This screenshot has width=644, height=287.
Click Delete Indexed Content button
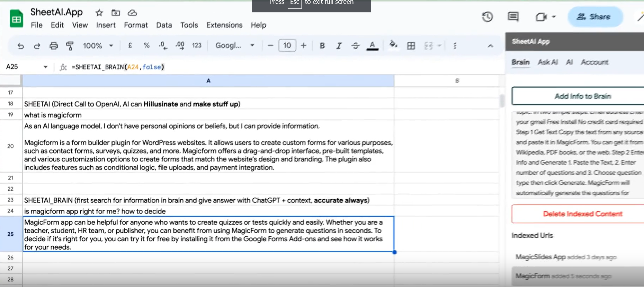coord(578,214)
